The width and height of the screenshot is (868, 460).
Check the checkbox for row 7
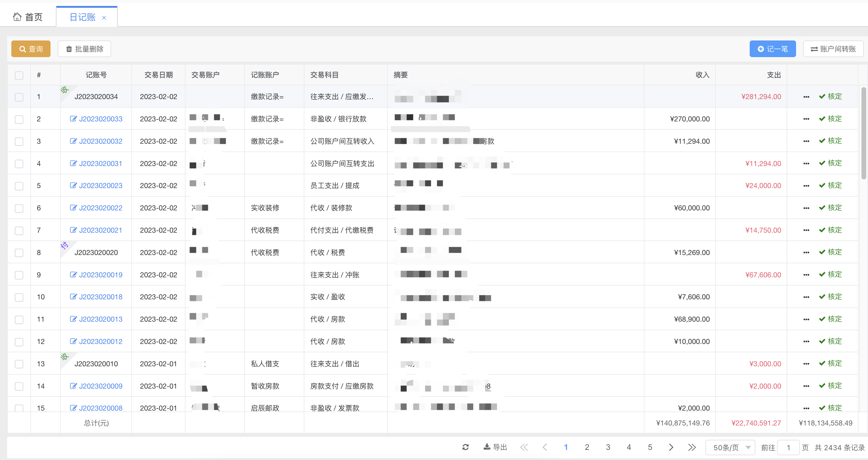pyautogui.click(x=19, y=231)
